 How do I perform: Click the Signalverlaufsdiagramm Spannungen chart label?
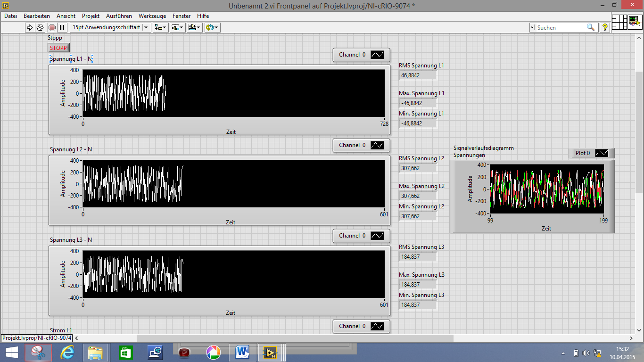(484, 151)
